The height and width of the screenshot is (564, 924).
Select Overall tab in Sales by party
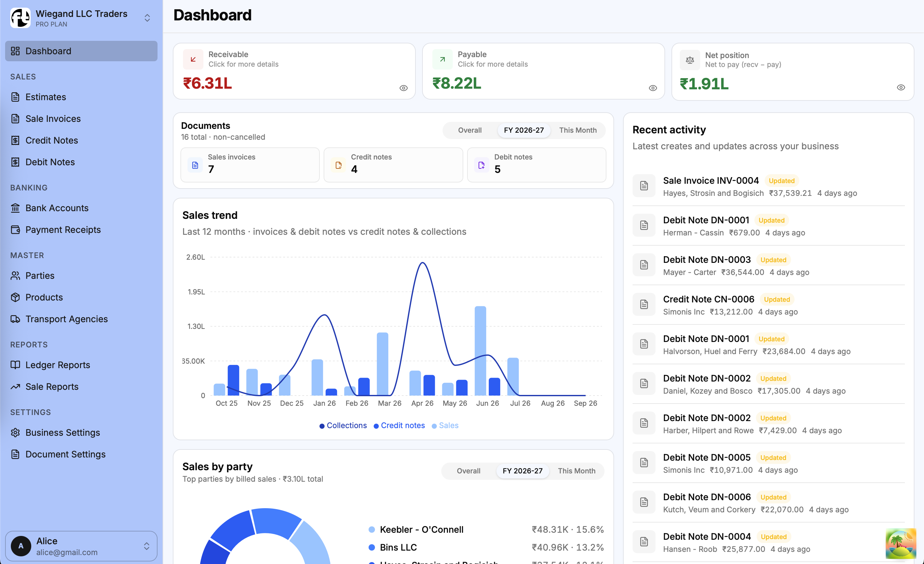[x=468, y=471]
